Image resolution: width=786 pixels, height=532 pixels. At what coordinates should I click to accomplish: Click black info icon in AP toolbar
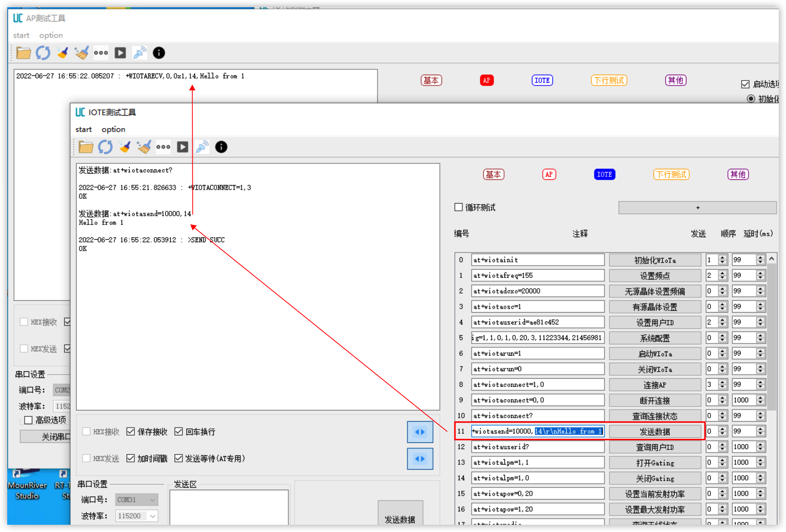159,53
